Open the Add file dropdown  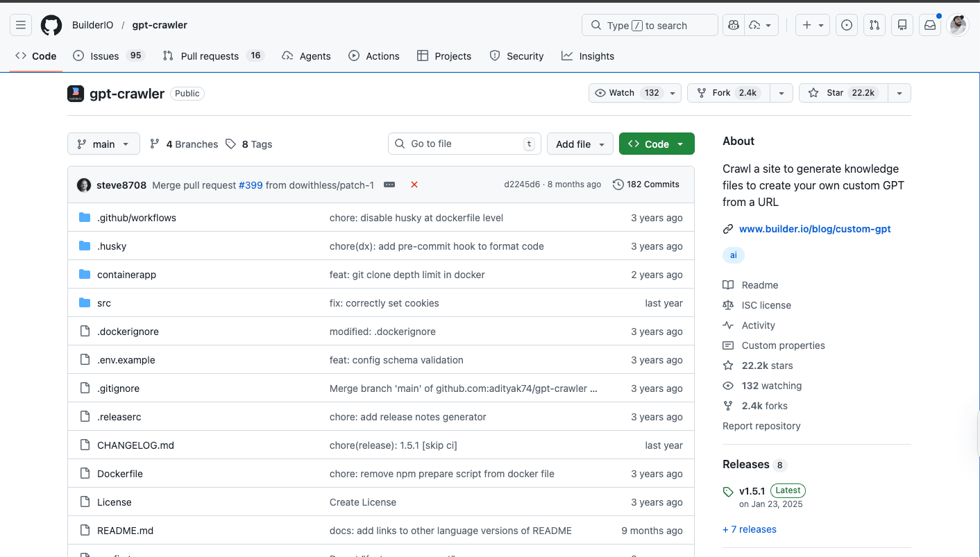(580, 144)
